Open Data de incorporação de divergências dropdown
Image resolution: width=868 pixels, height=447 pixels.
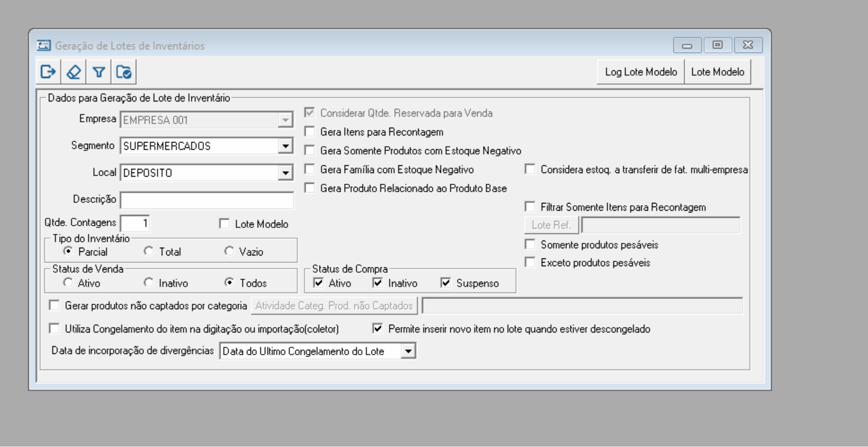click(x=407, y=352)
